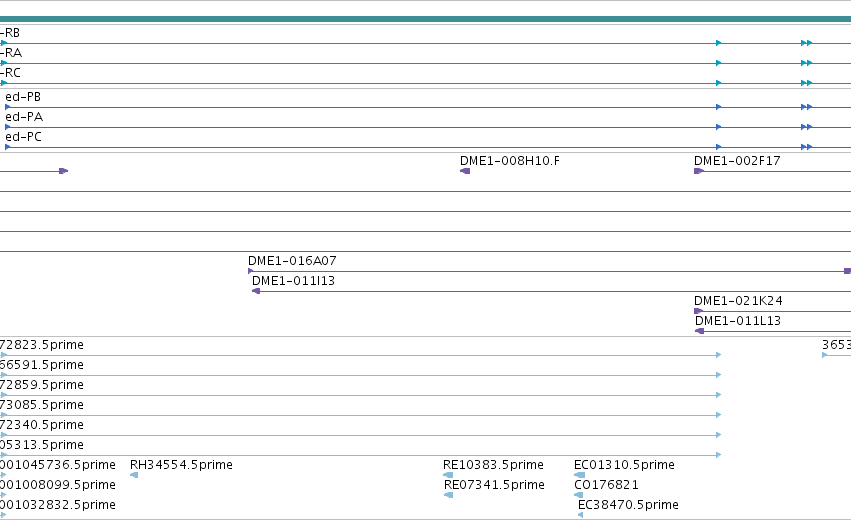This screenshot has height=520, width=851.
Task: Select DME1-016A07 feature start arrow
Action: point(251,271)
